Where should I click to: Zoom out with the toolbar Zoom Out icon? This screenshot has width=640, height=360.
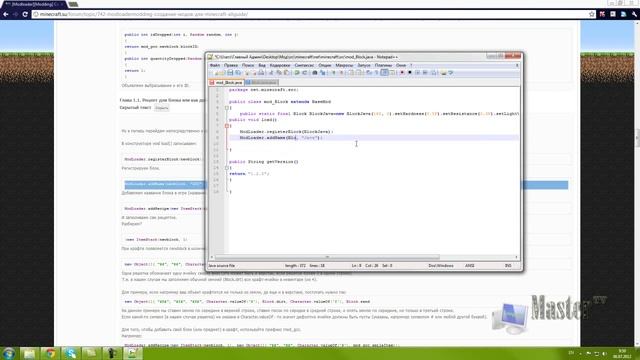342,73
